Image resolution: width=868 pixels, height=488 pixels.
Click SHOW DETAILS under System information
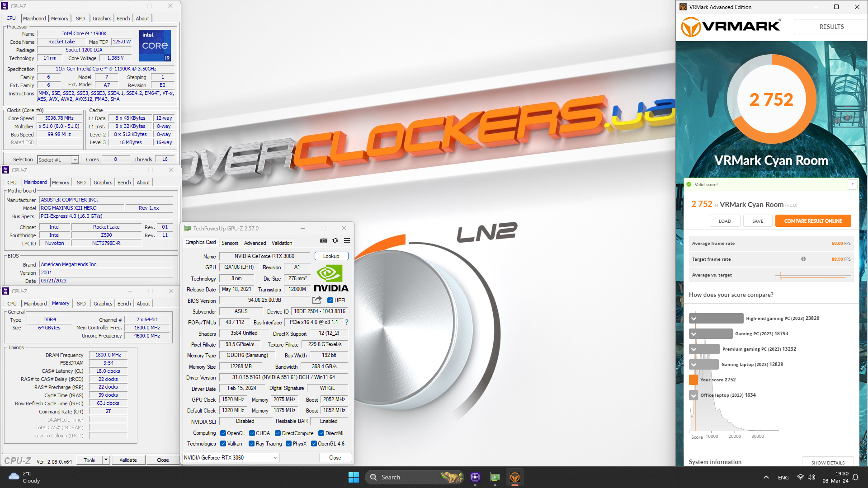pyautogui.click(x=828, y=463)
